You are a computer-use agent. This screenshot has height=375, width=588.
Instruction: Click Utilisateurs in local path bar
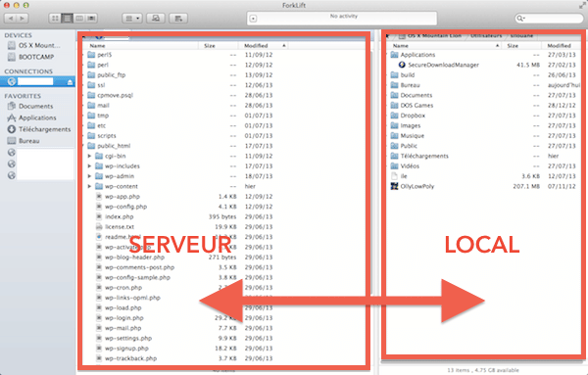(x=486, y=36)
